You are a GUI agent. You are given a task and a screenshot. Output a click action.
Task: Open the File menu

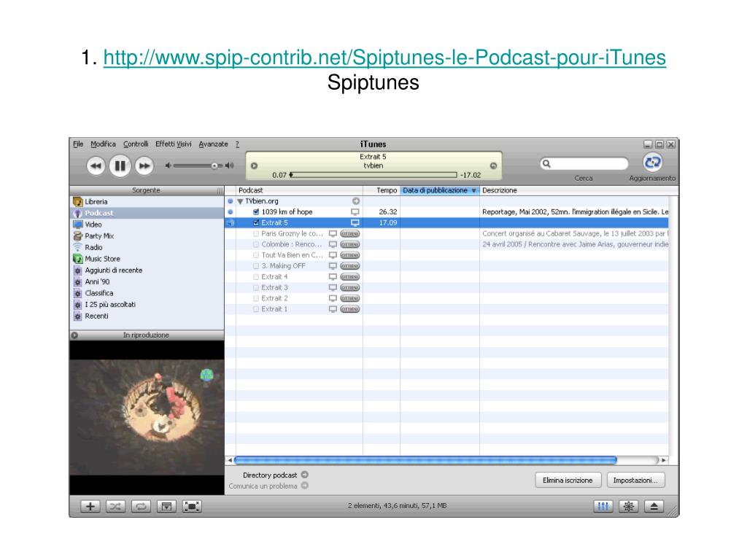pos(78,144)
